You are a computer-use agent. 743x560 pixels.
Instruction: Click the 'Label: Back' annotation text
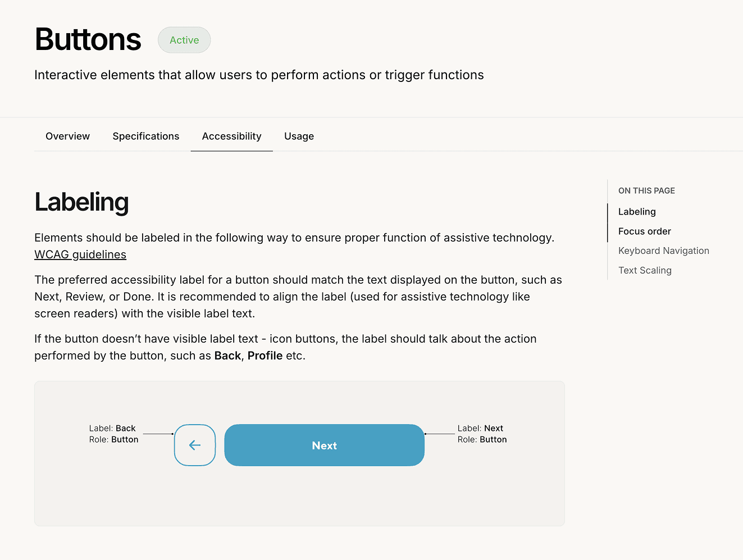pos(112,428)
